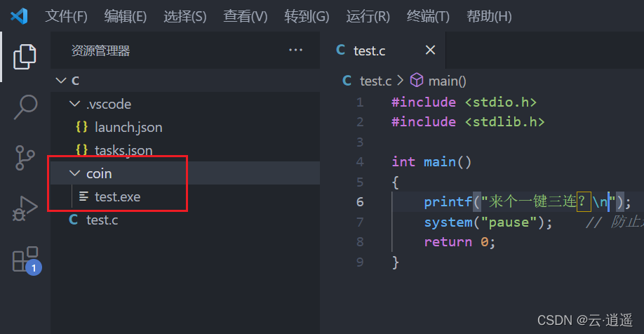Switch to the test.c editor tab

(x=383, y=50)
